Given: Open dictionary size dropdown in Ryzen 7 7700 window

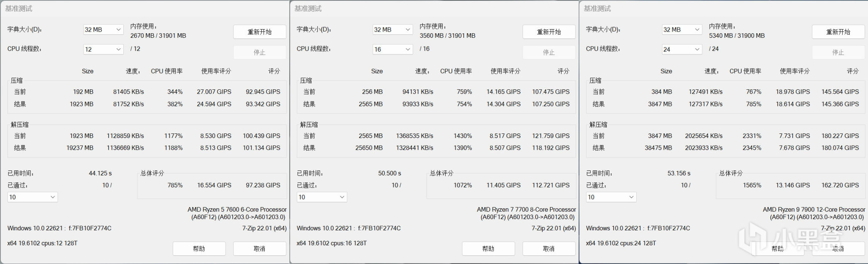Looking at the screenshot, I should [392, 30].
